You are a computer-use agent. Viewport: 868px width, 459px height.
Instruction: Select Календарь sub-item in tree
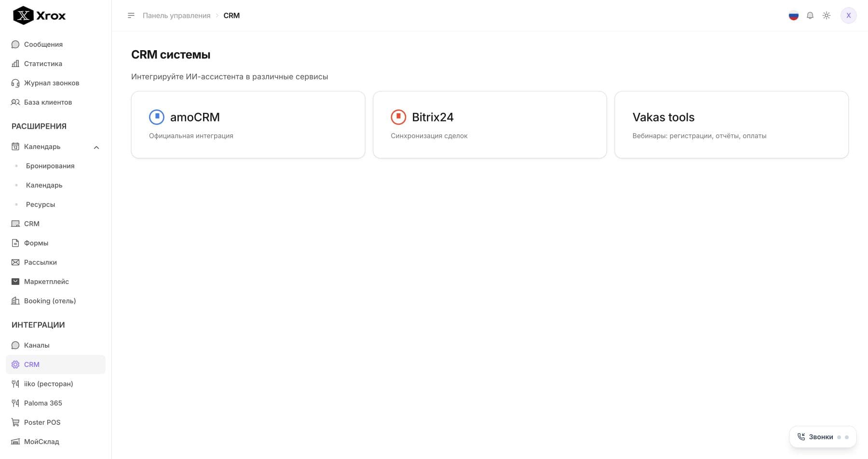pos(44,185)
